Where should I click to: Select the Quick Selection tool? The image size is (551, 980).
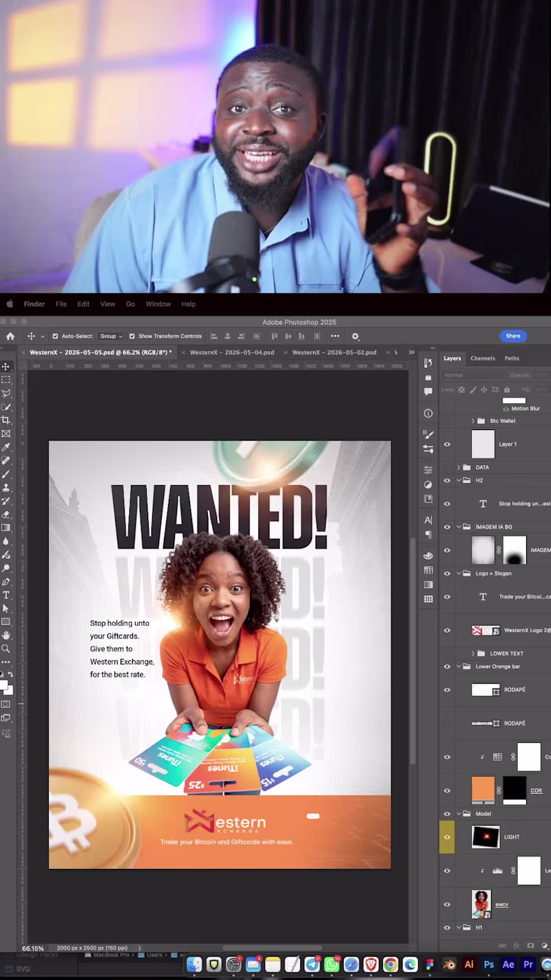point(6,407)
